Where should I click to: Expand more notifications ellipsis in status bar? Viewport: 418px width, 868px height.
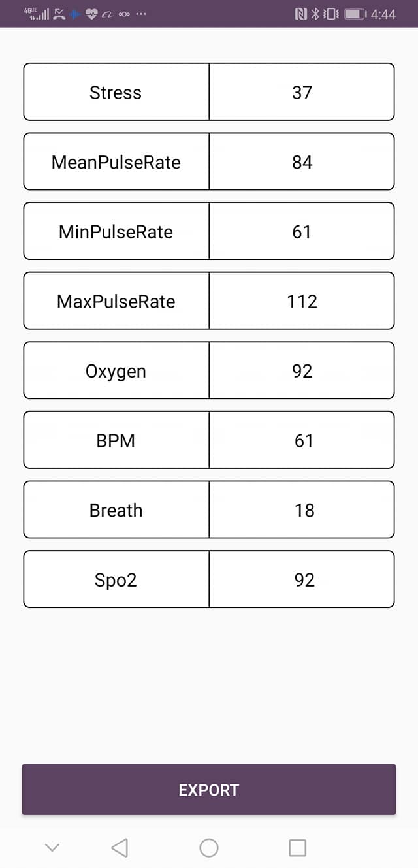(141, 14)
